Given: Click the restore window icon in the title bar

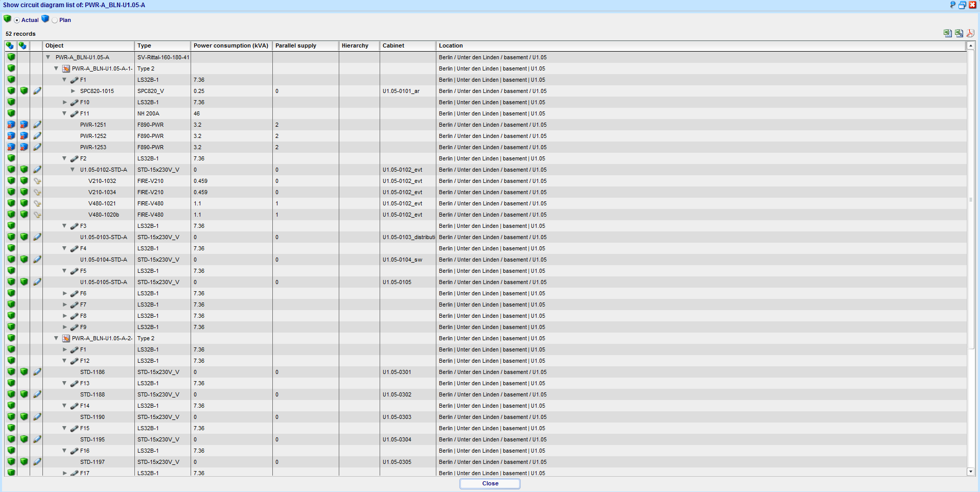Looking at the screenshot, I should click(962, 5).
